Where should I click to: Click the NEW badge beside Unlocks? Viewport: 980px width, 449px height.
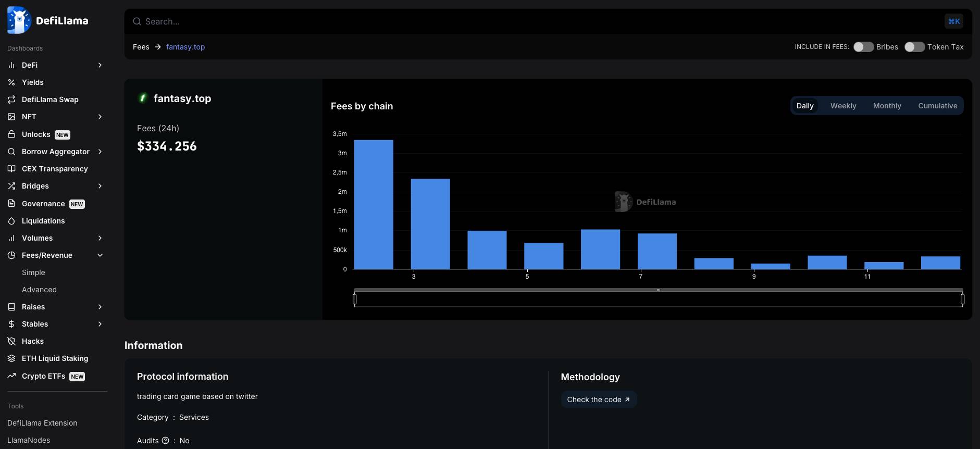(63, 135)
